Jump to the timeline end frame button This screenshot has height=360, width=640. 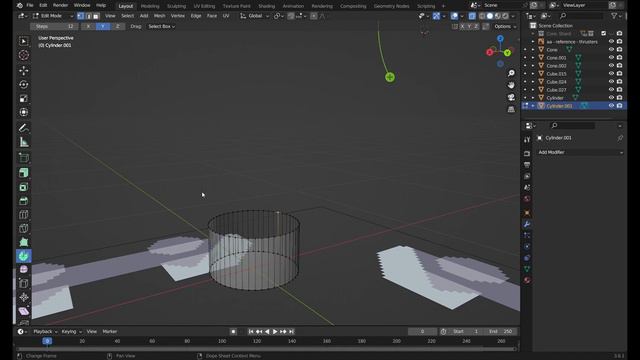coord(291,331)
